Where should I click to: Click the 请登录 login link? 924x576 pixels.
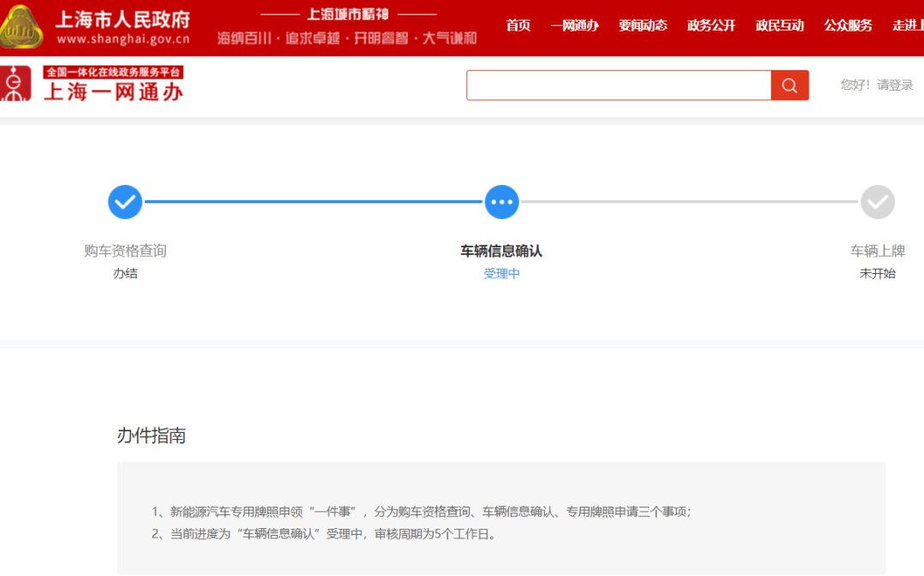point(895,85)
